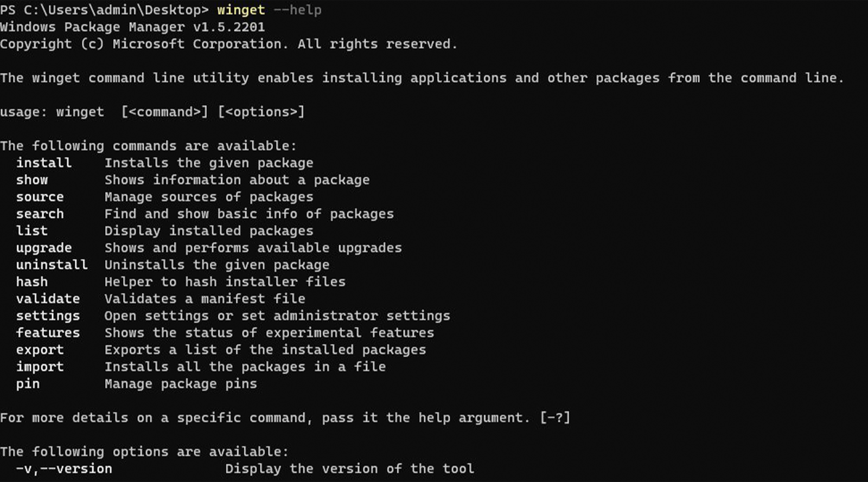
Task: Select the 'source' command entry
Action: 40,197
